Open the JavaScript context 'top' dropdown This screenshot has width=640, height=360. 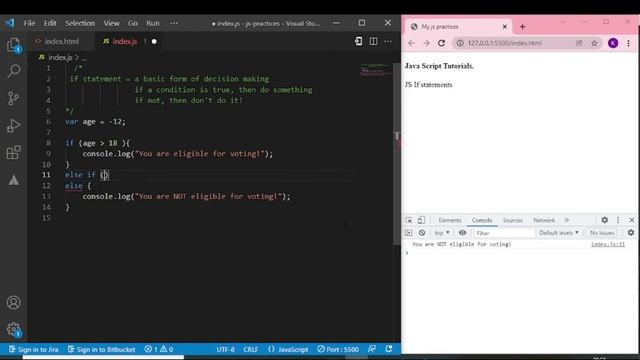[442, 233]
